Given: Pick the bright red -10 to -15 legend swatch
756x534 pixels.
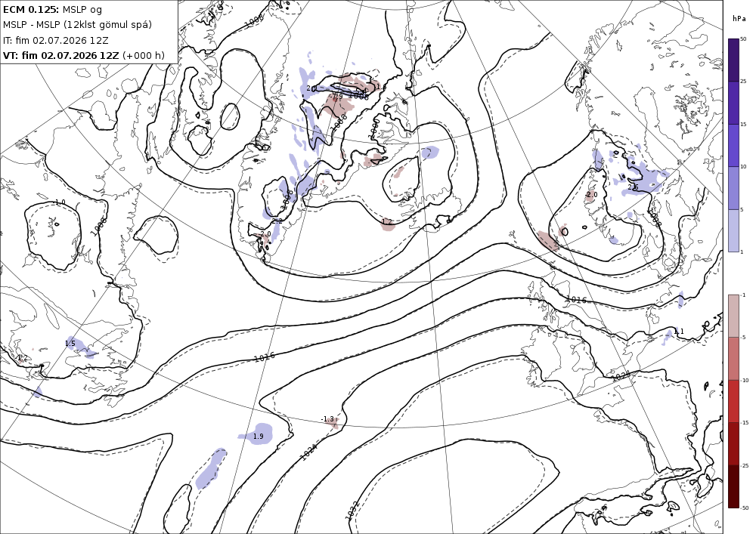Looking at the screenshot, I should coord(733,401).
